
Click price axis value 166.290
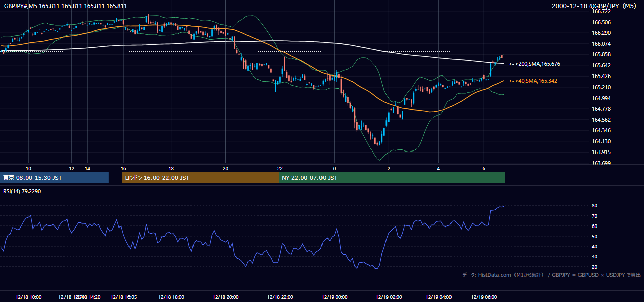pos(601,33)
